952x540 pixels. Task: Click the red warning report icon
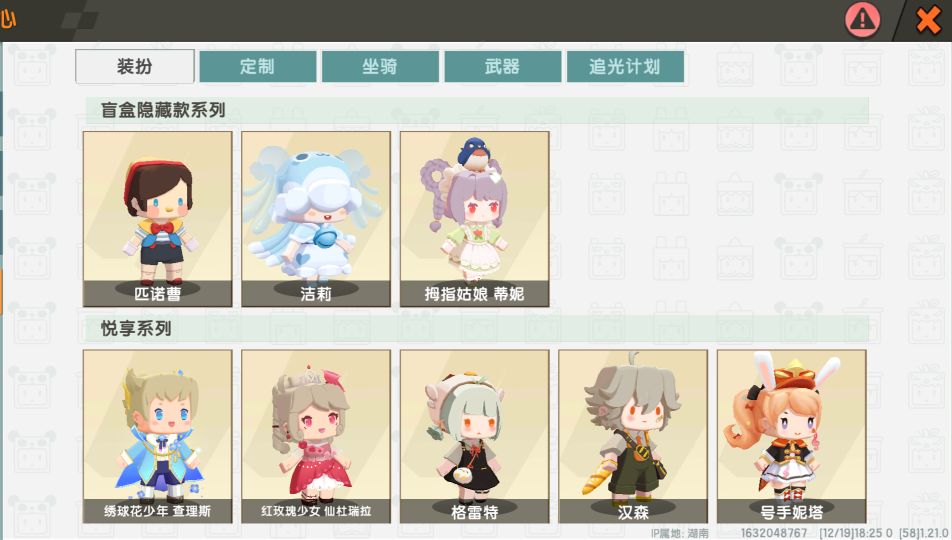coord(863,20)
